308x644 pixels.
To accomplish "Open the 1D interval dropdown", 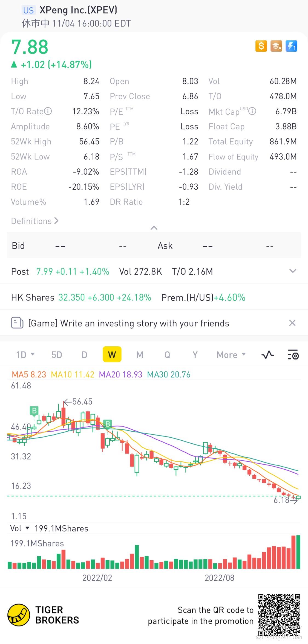I will [x=25, y=355].
